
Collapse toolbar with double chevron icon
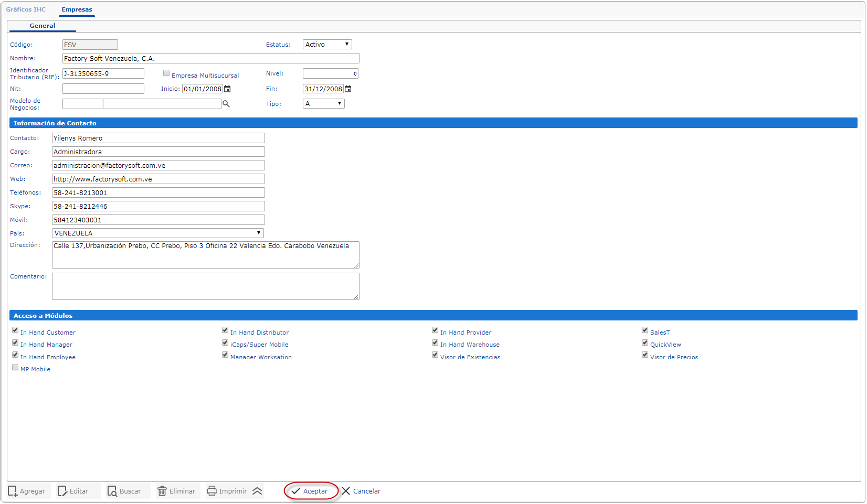click(257, 491)
